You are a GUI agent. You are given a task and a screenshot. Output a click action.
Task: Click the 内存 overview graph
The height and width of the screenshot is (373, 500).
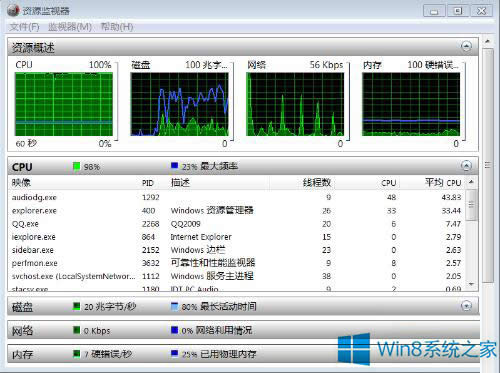point(411,104)
